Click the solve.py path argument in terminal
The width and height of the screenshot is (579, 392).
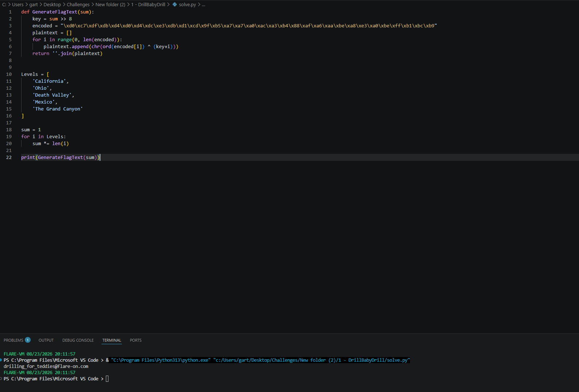pos(311,360)
